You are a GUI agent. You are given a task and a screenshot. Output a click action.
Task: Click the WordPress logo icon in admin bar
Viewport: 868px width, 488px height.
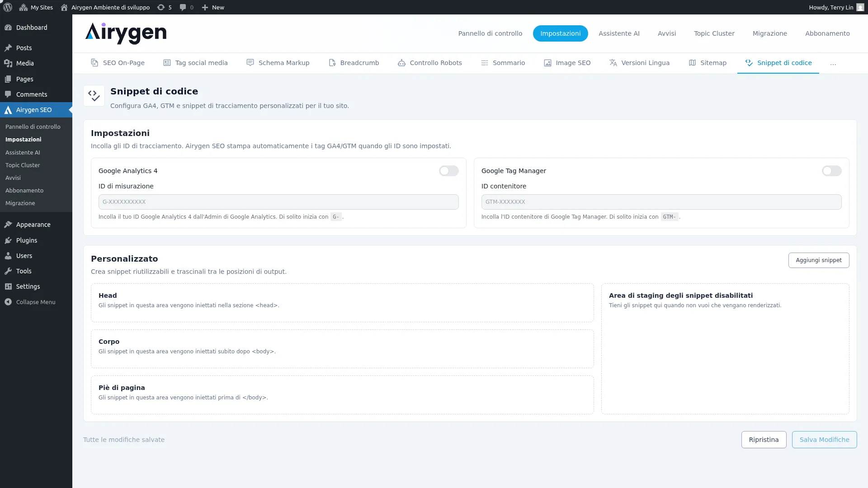[8, 7]
